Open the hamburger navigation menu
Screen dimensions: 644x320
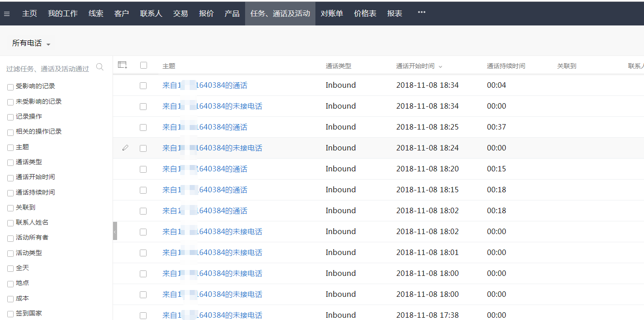coord(7,14)
